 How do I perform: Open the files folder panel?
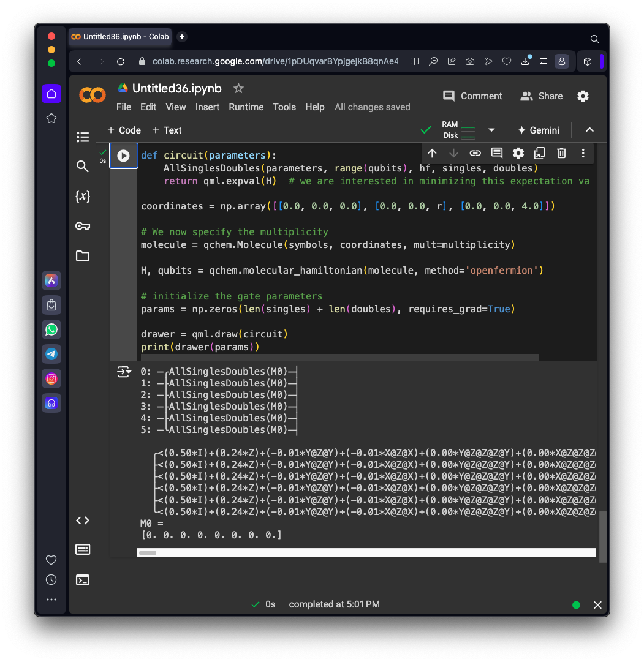[83, 256]
